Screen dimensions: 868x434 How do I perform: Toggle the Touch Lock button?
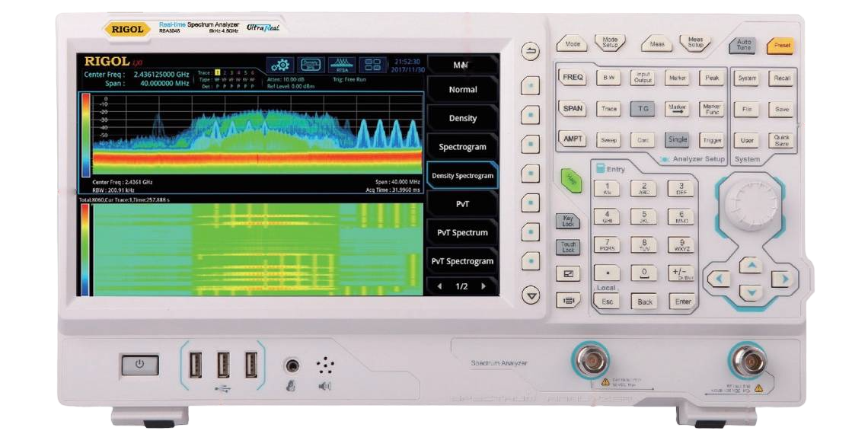pos(568,247)
